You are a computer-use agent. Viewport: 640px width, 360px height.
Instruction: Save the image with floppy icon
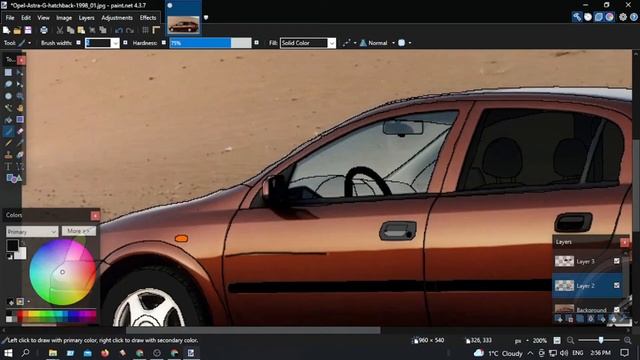point(28,30)
